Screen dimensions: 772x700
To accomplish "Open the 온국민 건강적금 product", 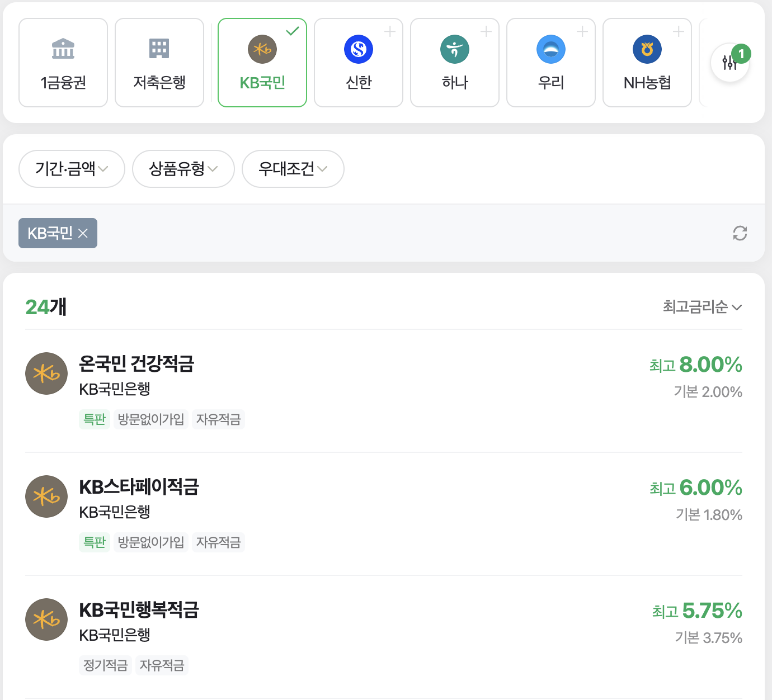I will [x=136, y=365].
